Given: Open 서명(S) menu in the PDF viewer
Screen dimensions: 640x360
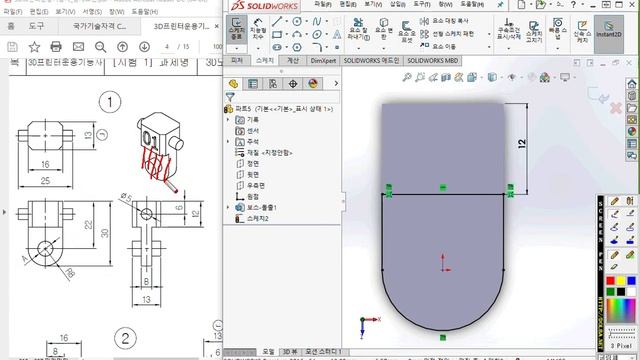Looking at the screenshot, I should pyautogui.click(x=92, y=11).
